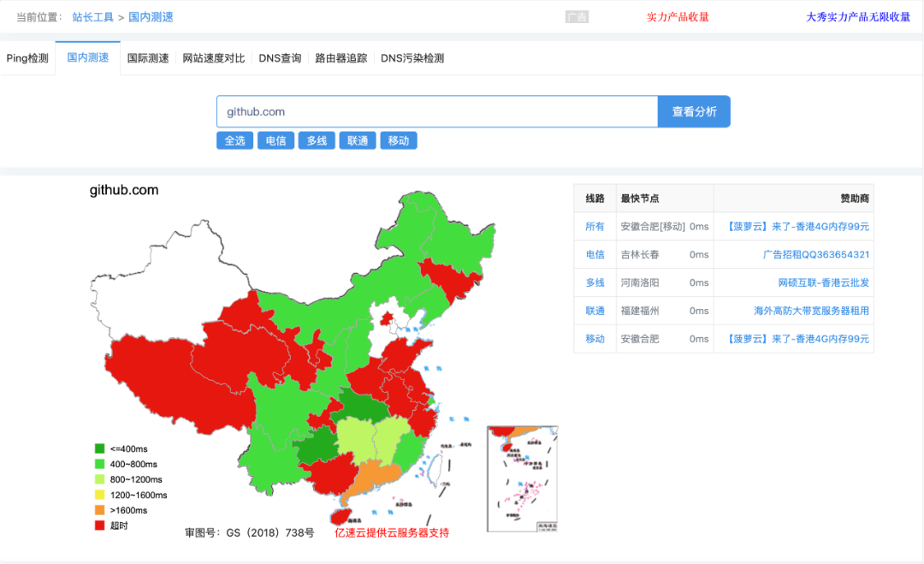Open the 联通 line link in table
The image size is (924, 564).
595,311
